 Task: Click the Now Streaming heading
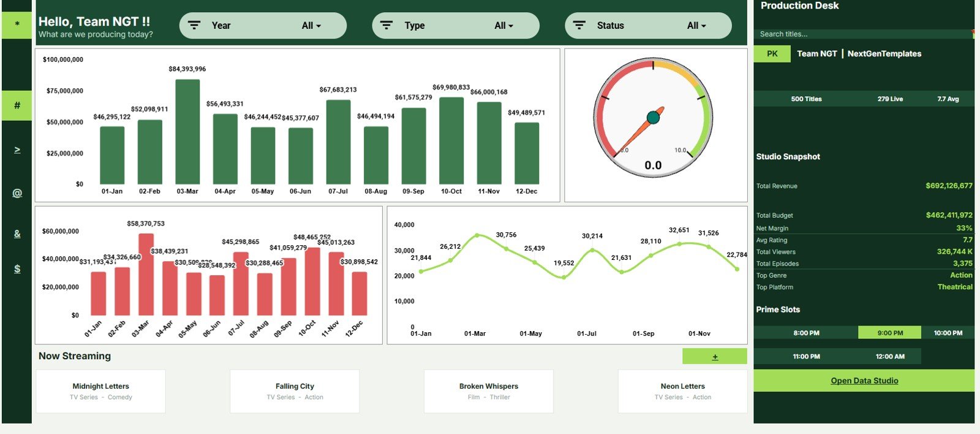click(75, 356)
